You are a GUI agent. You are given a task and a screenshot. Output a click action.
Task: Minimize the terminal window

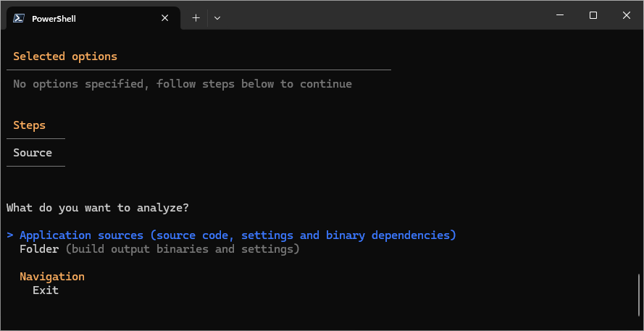(x=559, y=15)
